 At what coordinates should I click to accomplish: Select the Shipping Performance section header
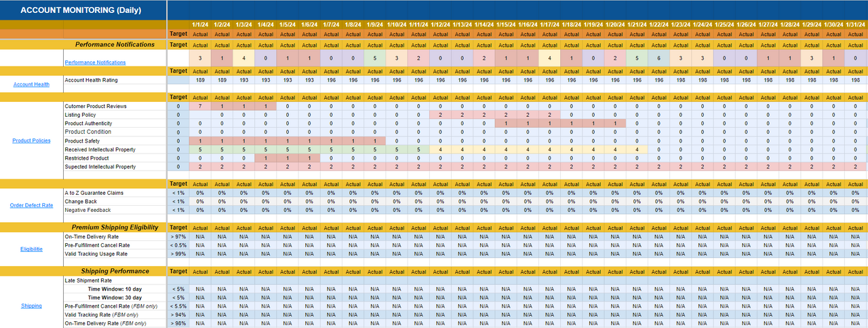pos(115,271)
